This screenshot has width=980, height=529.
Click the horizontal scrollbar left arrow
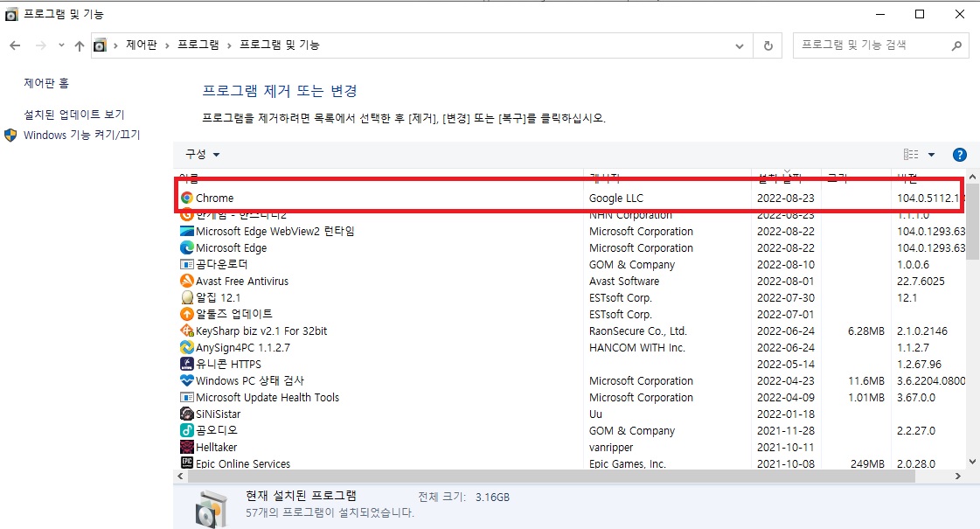point(181,477)
